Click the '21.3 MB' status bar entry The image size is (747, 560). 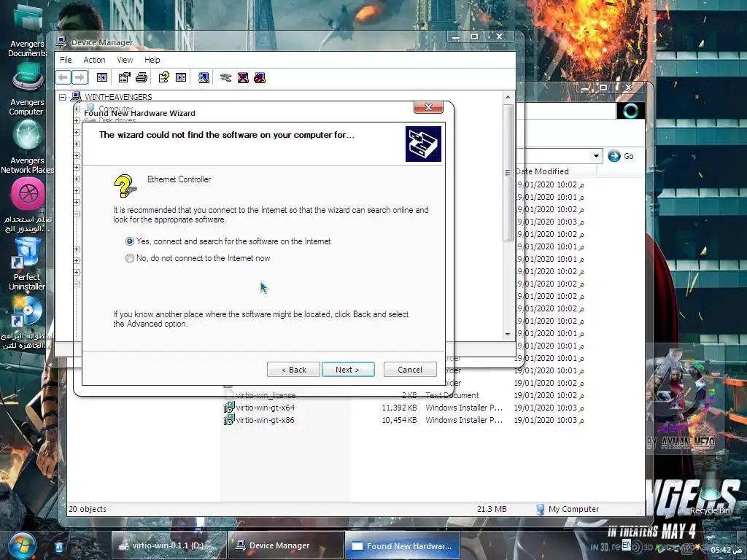coord(492,509)
